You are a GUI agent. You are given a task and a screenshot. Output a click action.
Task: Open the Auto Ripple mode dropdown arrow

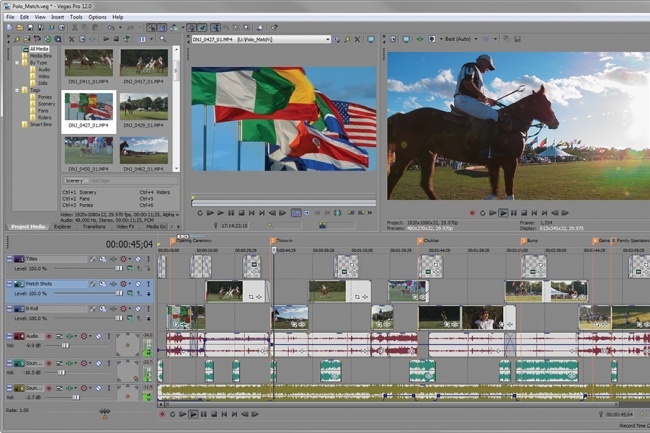click(x=182, y=28)
